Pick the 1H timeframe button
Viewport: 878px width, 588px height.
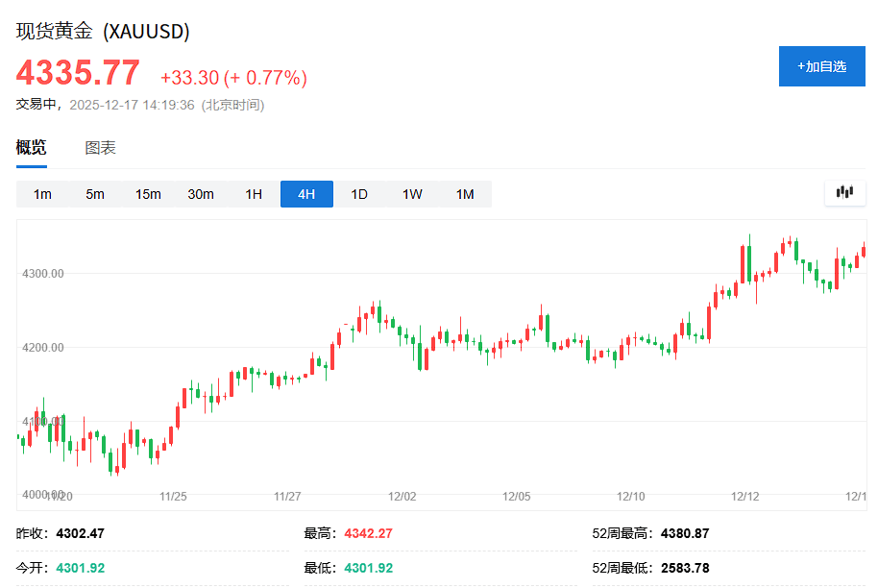pyautogui.click(x=254, y=194)
